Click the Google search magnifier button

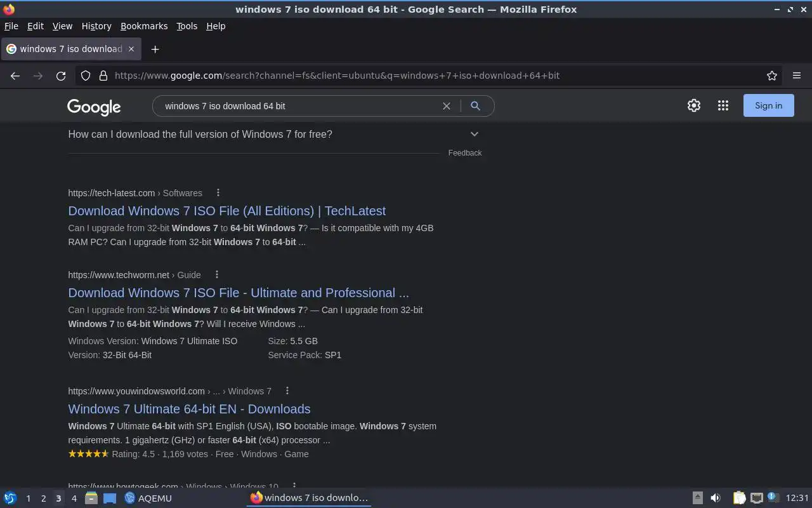475,106
